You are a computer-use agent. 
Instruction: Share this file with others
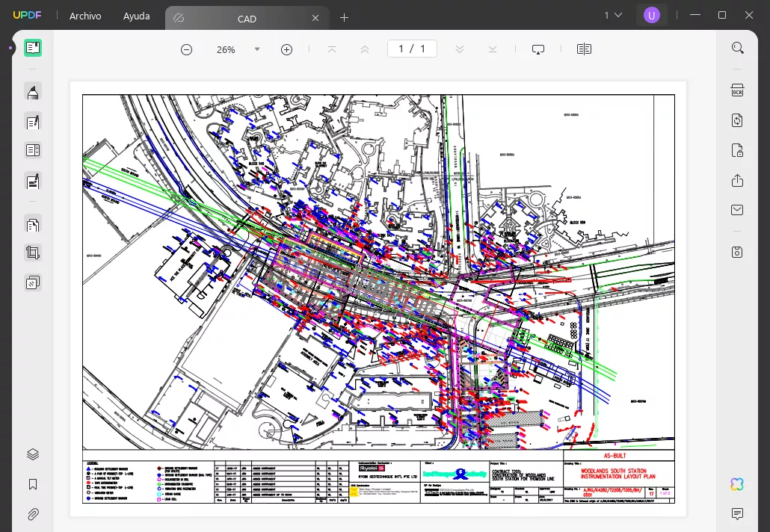pyautogui.click(x=737, y=180)
